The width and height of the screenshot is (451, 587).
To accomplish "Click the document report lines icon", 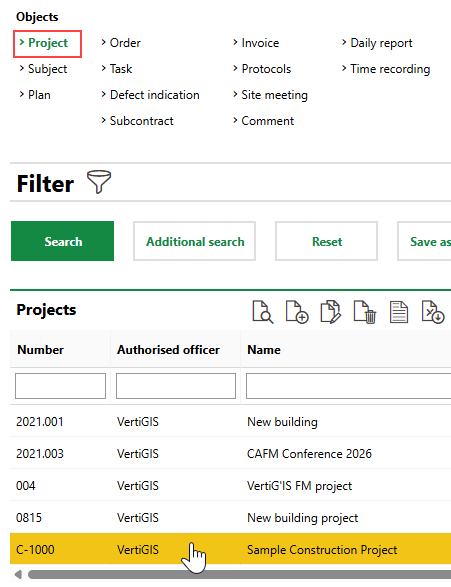I will (x=399, y=311).
